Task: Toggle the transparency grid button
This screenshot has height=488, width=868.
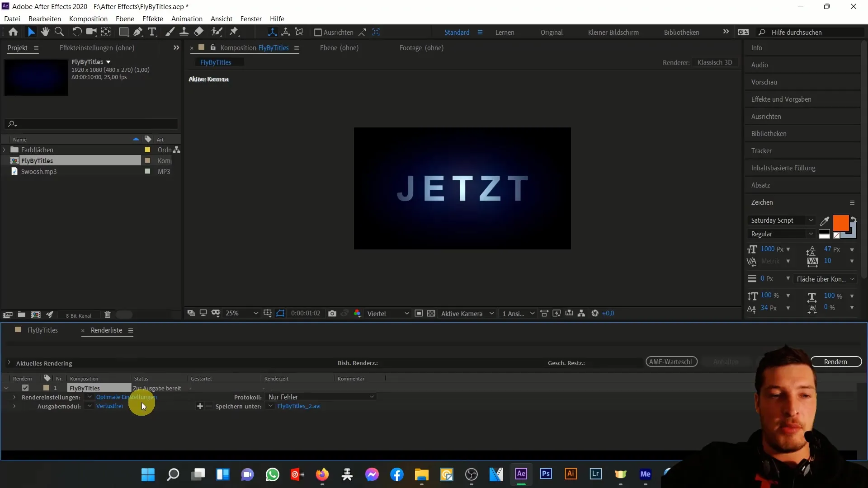Action: [x=431, y=314]
